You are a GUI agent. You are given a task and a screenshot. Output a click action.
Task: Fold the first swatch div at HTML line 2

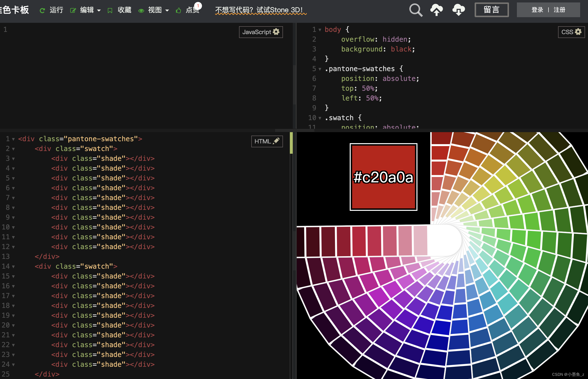click(13, 149)
